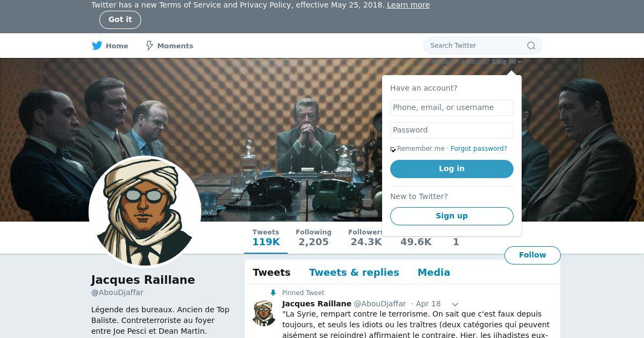Follow Jacques Raillane's account

[x=532, y=255]
